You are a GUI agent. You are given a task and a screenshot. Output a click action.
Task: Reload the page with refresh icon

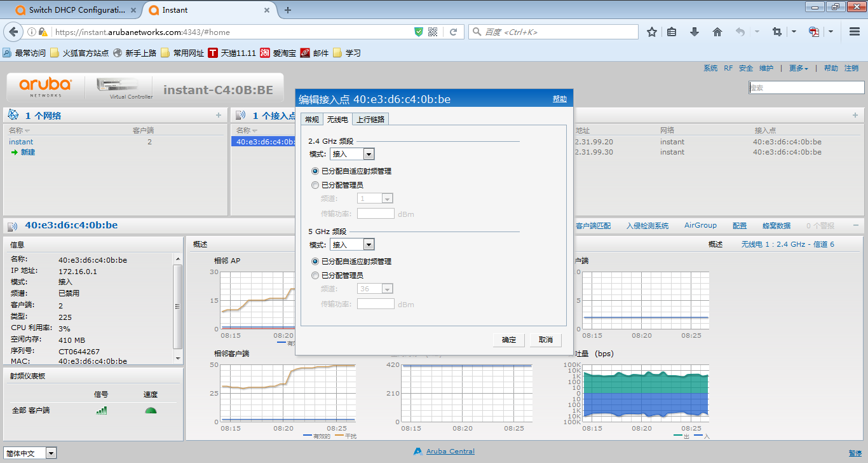pos(454,32)
